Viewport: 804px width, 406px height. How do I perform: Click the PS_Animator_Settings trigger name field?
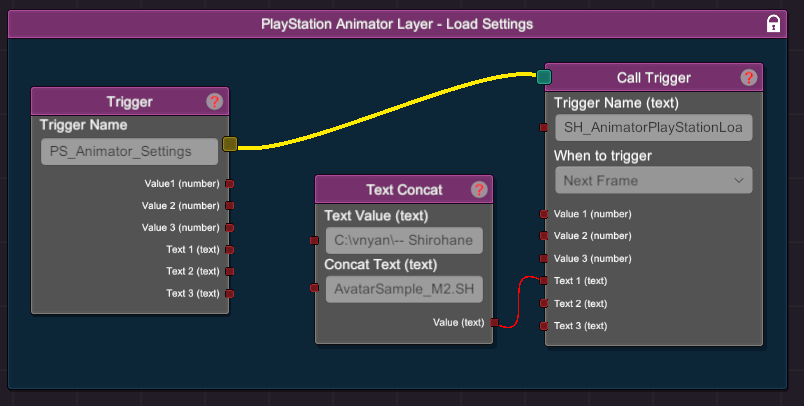[129, 151]
